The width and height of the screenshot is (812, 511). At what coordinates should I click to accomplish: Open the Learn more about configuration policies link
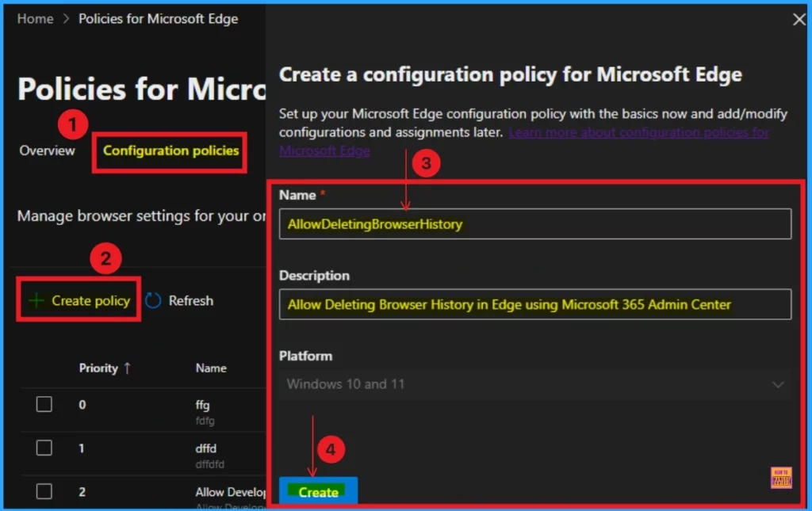coord(638,132)
